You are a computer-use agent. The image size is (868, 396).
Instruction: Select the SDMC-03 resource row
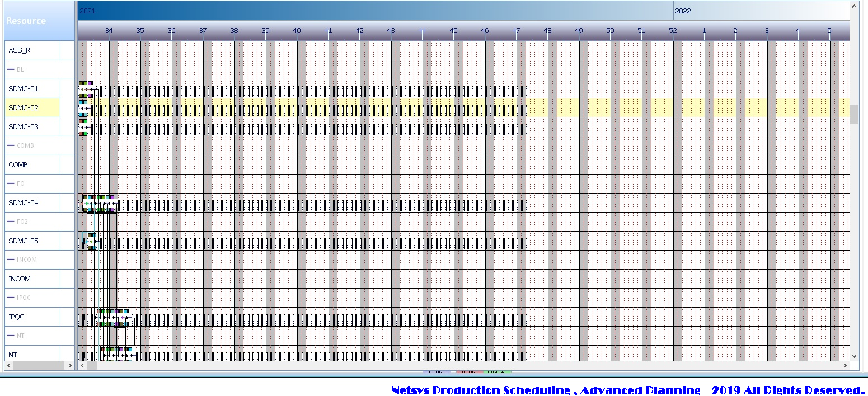pos(32,126)
